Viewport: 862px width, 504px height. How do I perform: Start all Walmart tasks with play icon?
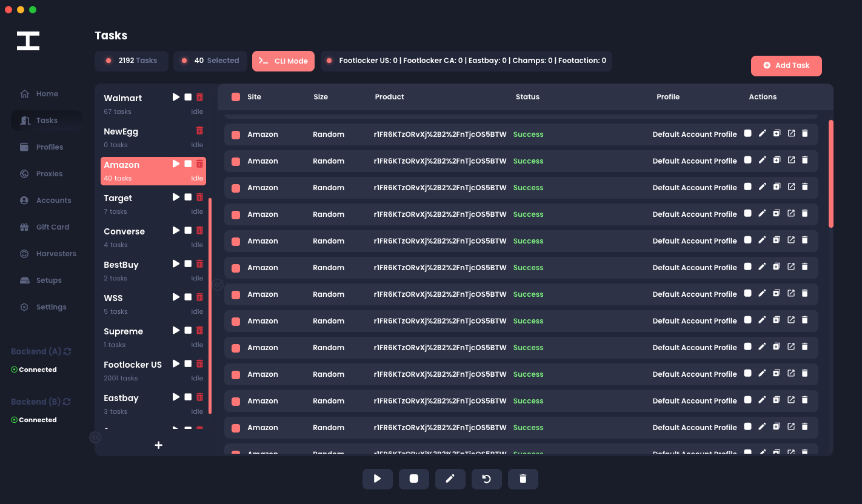click(176, 97)
